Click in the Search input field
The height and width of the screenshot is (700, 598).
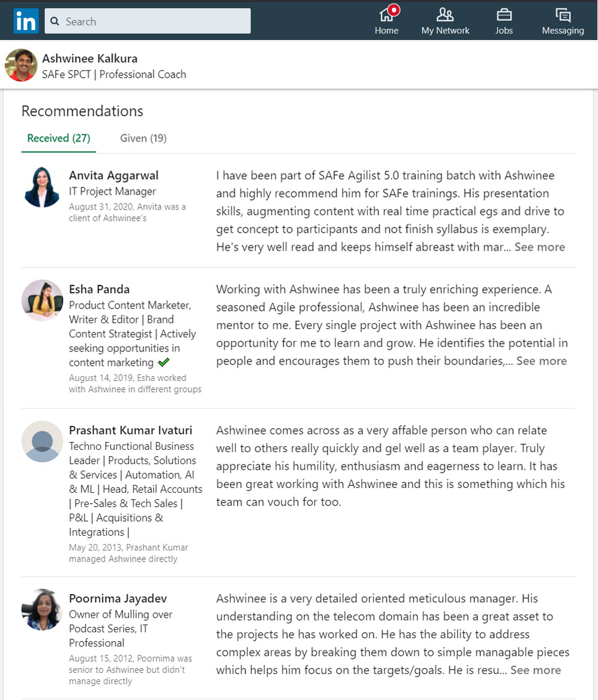(148, 21)
